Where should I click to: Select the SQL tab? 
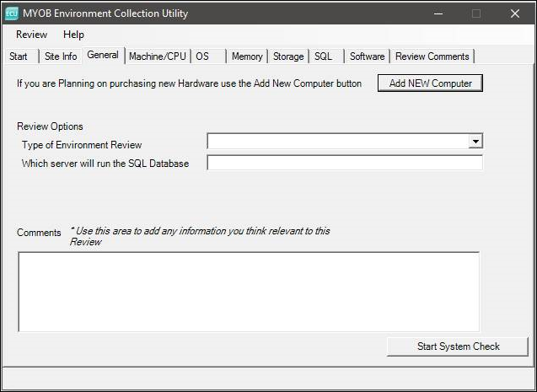tap(323, 56)
